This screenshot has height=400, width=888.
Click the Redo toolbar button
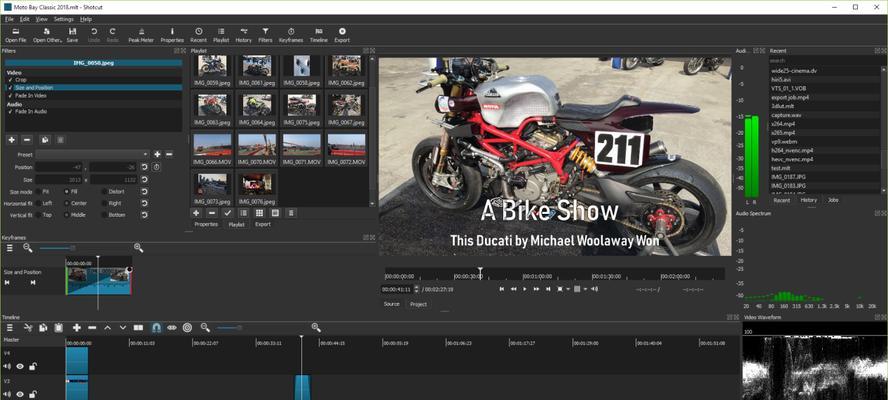(x=113, y=35)
